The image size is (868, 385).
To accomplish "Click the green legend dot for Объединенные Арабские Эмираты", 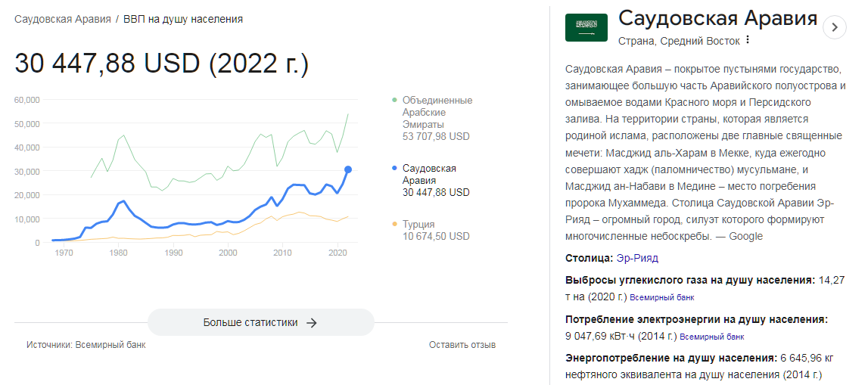I will click(394, 101).
